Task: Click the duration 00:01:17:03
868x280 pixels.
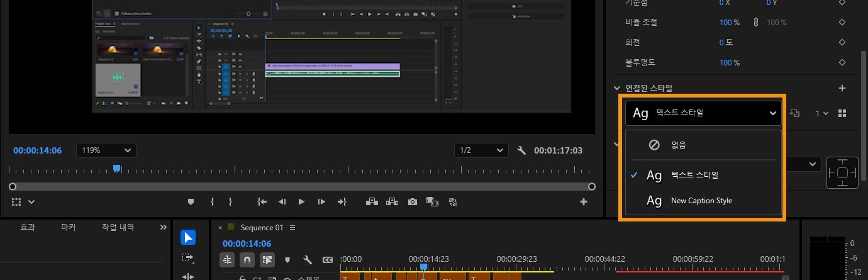Action: [x=558, y=150]
